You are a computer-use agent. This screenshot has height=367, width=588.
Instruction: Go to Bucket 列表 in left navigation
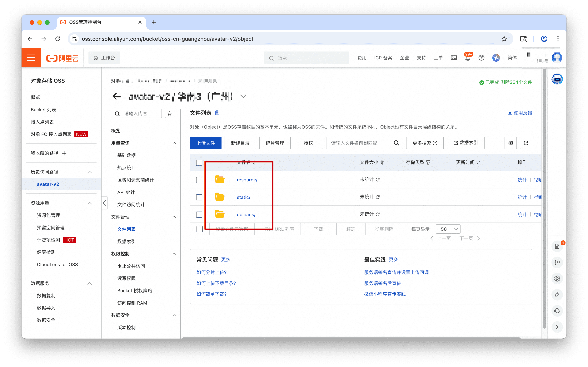pos(43,110)
